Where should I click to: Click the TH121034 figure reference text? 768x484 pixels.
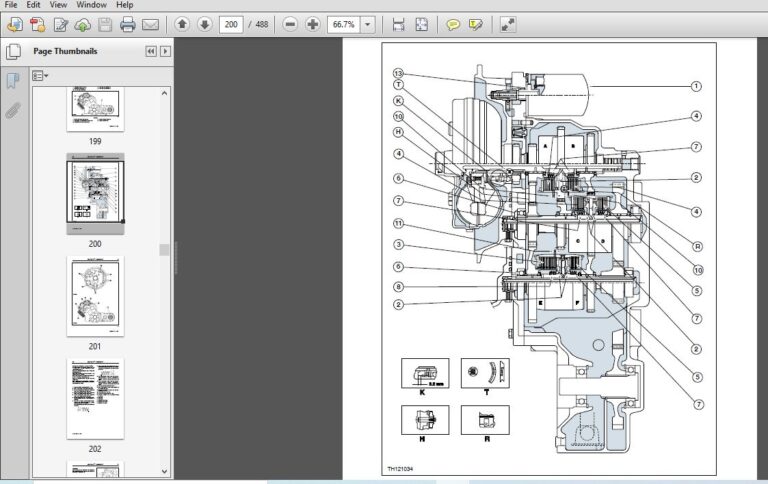pyautogui.click(x=400, y=469)
